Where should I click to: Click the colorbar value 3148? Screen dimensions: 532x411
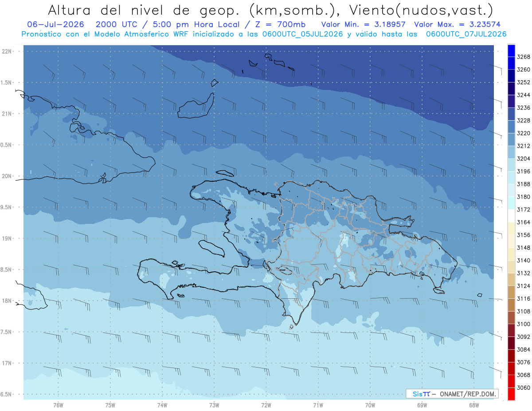[x=524, y=248]
